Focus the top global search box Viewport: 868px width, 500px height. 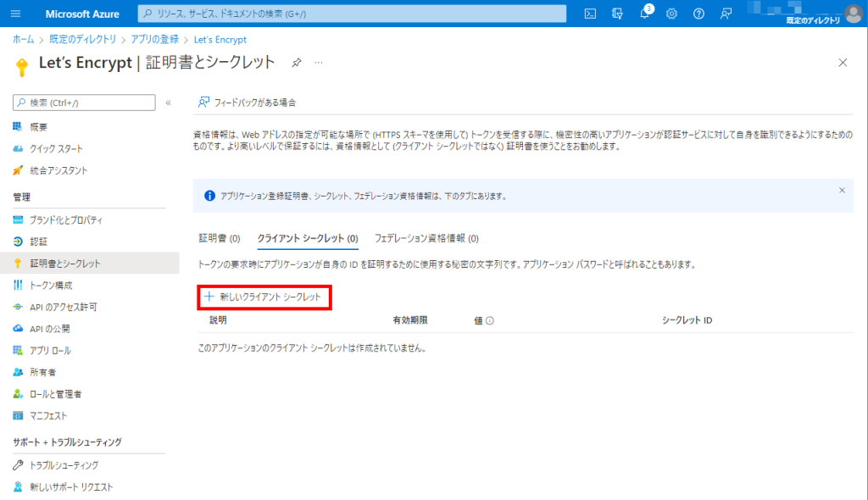click(x=352, y=14)
